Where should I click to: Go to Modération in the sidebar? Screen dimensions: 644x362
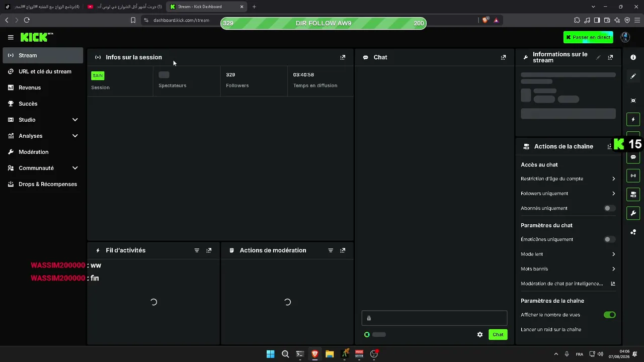point(43,152)
